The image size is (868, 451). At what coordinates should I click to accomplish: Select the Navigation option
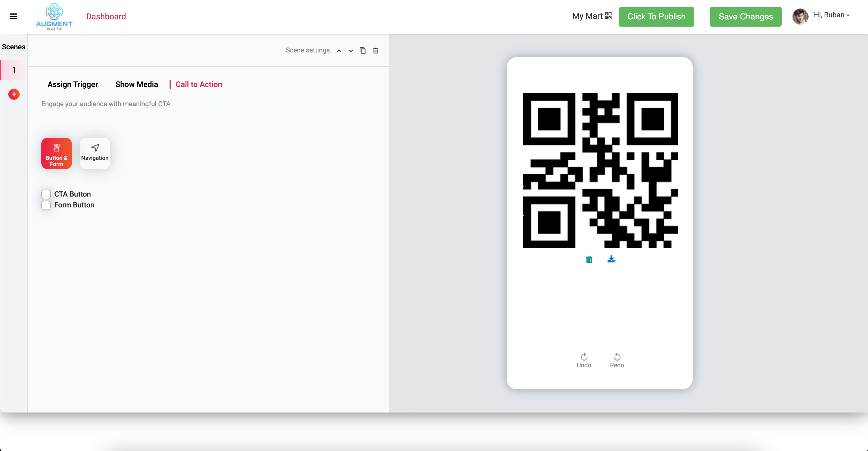point(95,153)
